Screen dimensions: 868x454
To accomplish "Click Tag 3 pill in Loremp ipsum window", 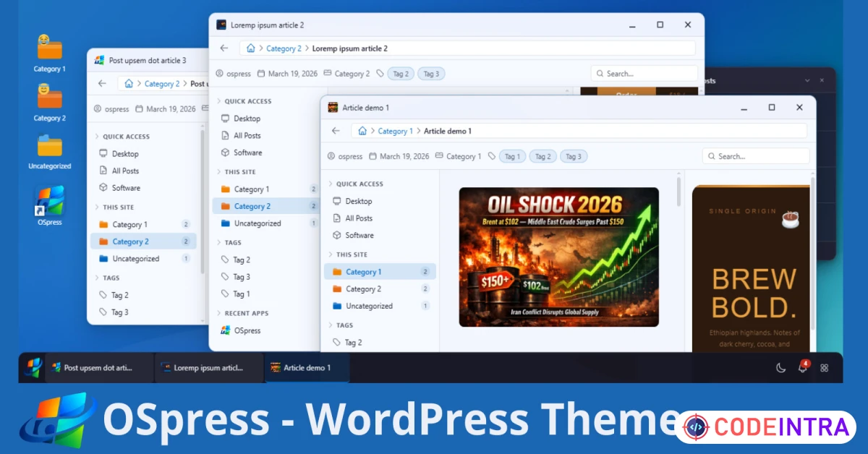I will point(431,74).
